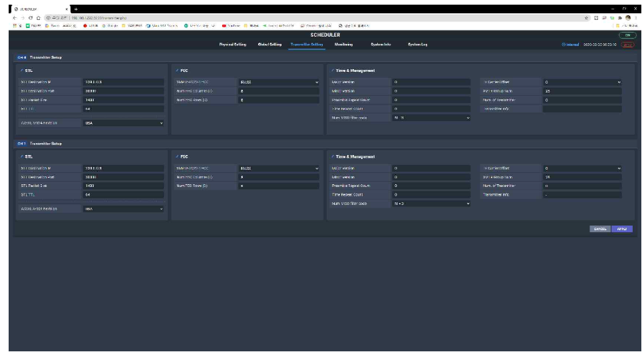
Task: Select the Transmitter Setting tab
Action: 307,45
